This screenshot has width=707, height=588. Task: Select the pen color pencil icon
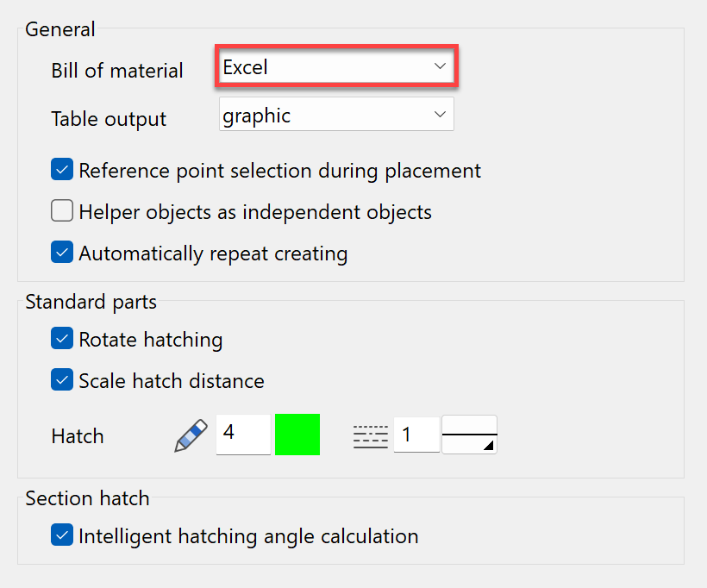[x=190, y=435]
